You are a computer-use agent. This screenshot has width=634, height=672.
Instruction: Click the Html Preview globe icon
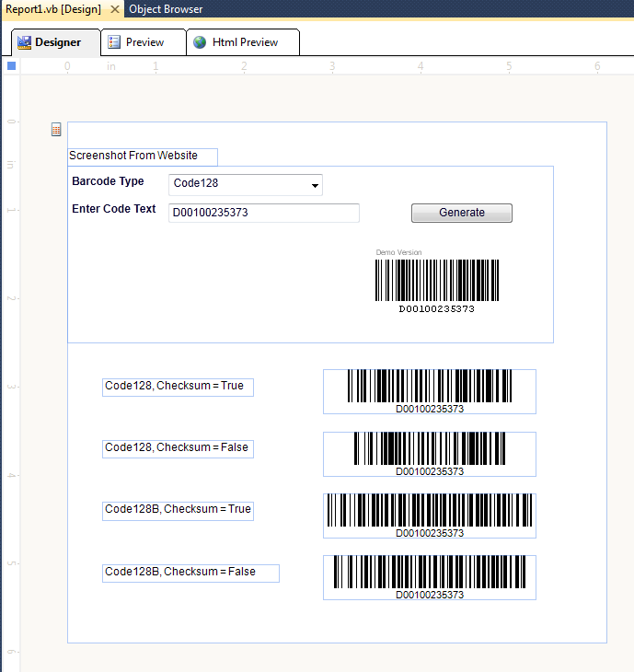coord(200,42)
